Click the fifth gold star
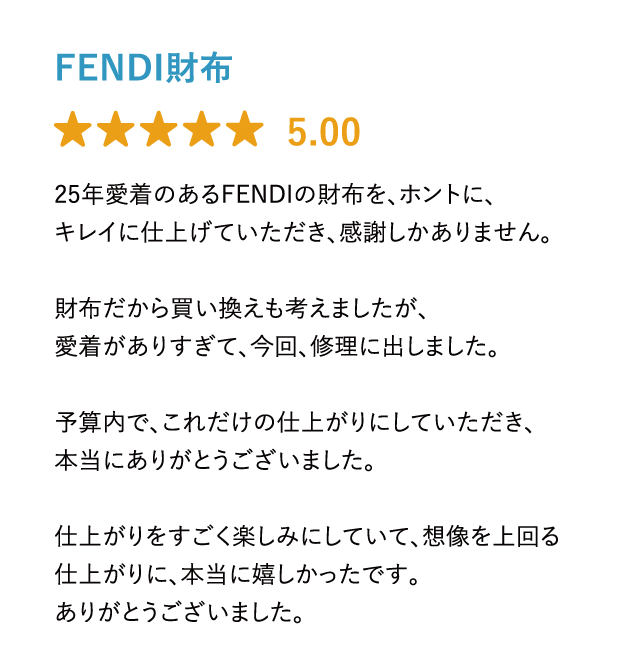The height and width of the screenshot is (672, 620). point(244,129)
